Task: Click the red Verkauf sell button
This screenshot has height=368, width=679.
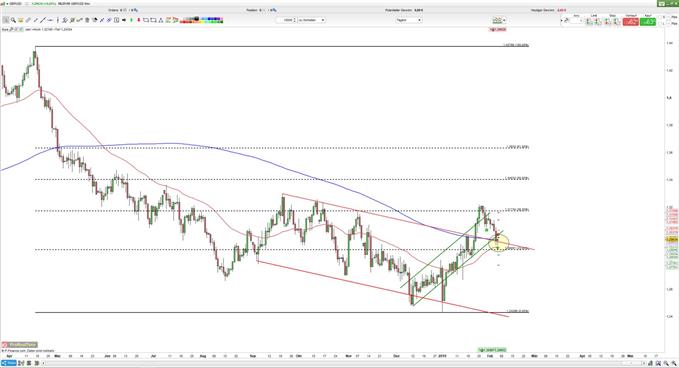Action: pos(630,21)
